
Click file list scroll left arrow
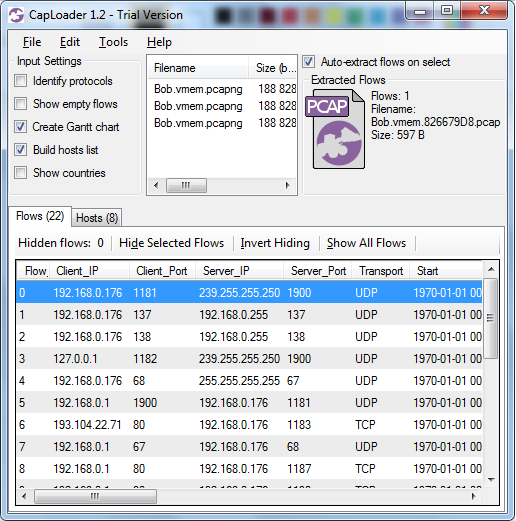click(156, 185)
